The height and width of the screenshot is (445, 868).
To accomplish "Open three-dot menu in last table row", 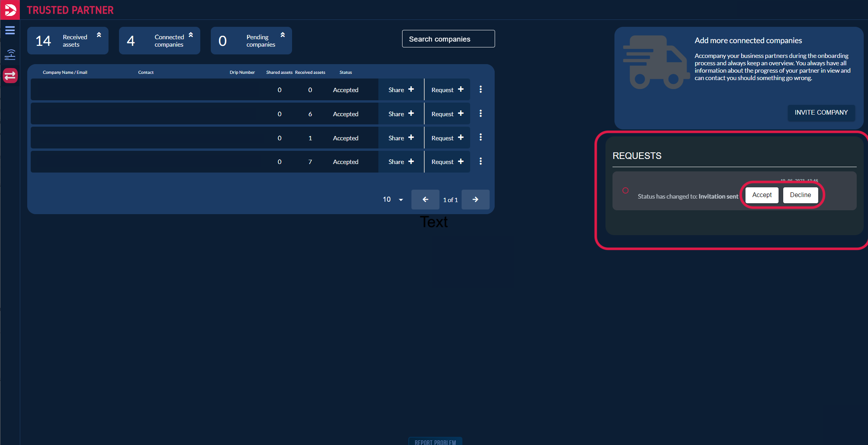I will [x=481, y=161].
